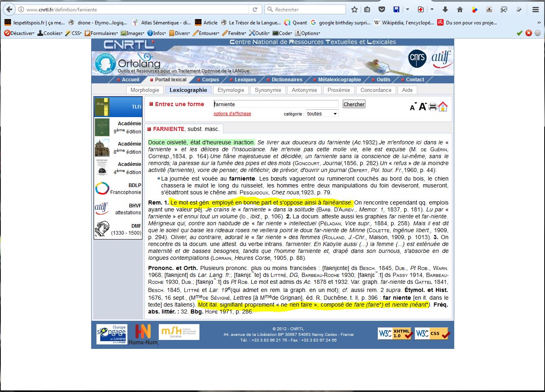Bookmark this page with the star icon

pos(355,9)
